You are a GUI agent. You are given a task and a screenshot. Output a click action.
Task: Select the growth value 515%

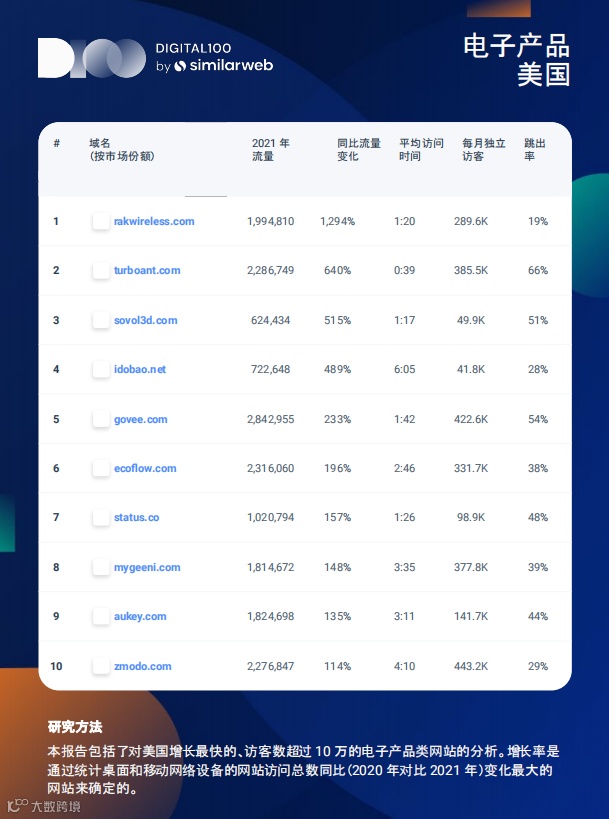[337, 320]
